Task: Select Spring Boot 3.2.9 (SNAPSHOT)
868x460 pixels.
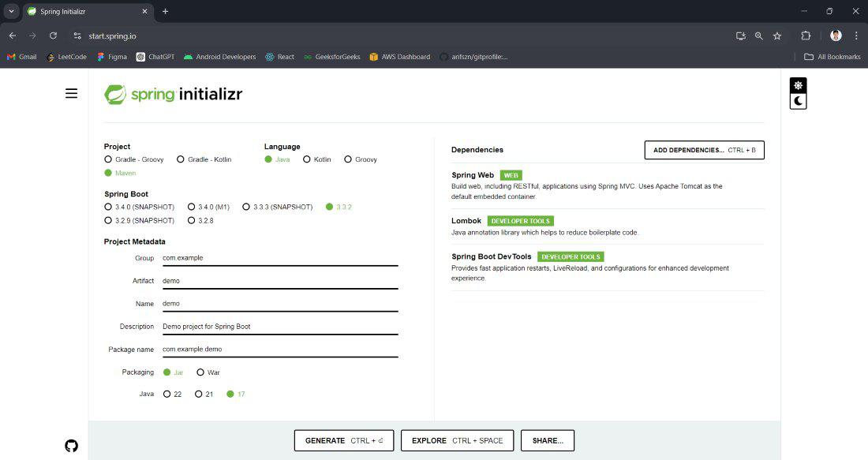Action: pos(140,220)
